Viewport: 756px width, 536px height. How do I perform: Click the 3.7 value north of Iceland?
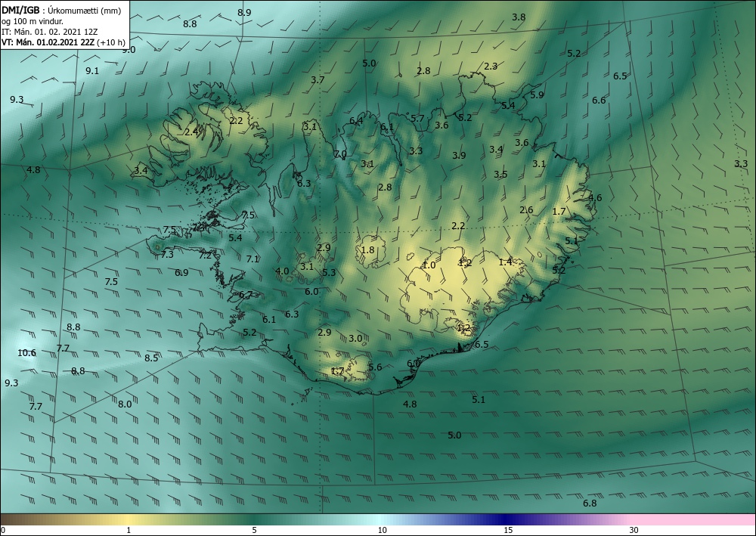point(318,80)
